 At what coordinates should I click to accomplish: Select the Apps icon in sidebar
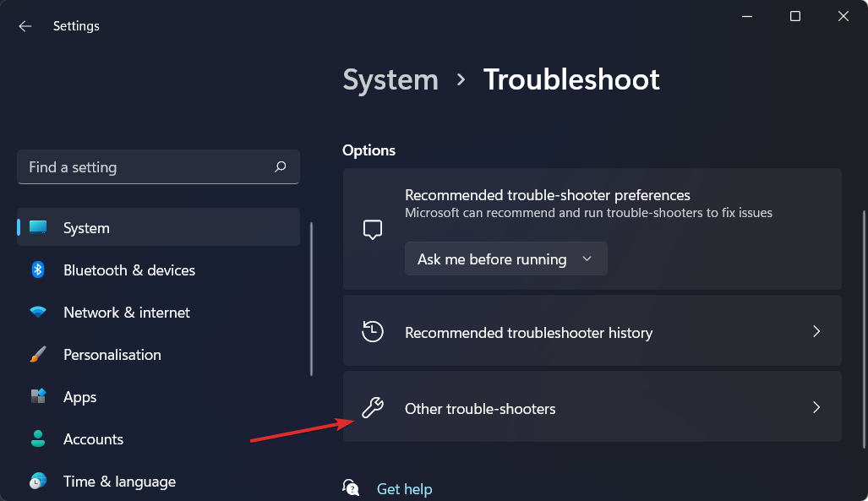37,396
